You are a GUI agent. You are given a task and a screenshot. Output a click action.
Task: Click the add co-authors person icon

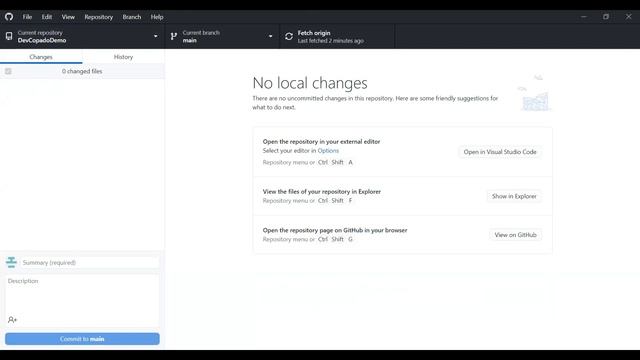click(12, 320)
